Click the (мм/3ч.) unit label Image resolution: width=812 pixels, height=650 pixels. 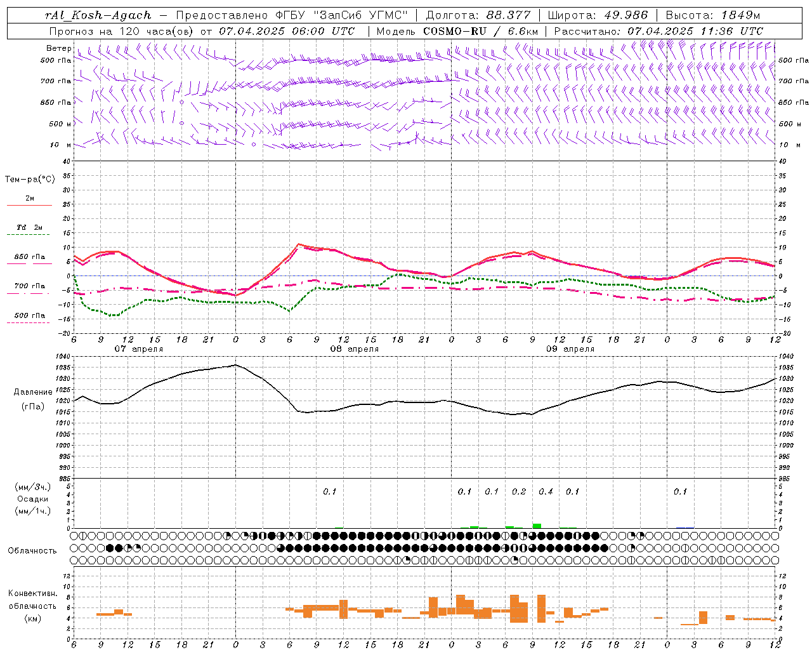[x=33, y=487]
